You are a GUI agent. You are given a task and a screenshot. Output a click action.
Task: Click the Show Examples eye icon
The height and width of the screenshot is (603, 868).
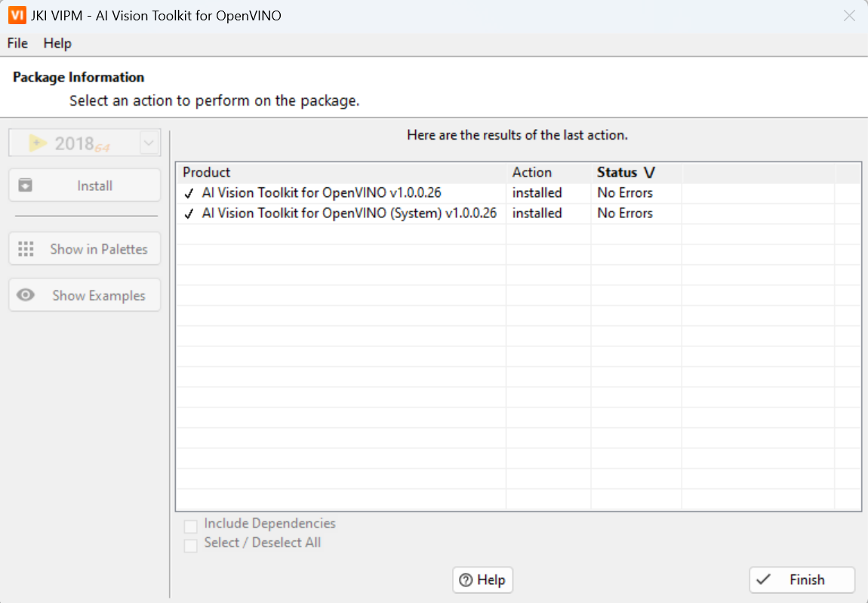pyautogui.click(x=26, y=295)
